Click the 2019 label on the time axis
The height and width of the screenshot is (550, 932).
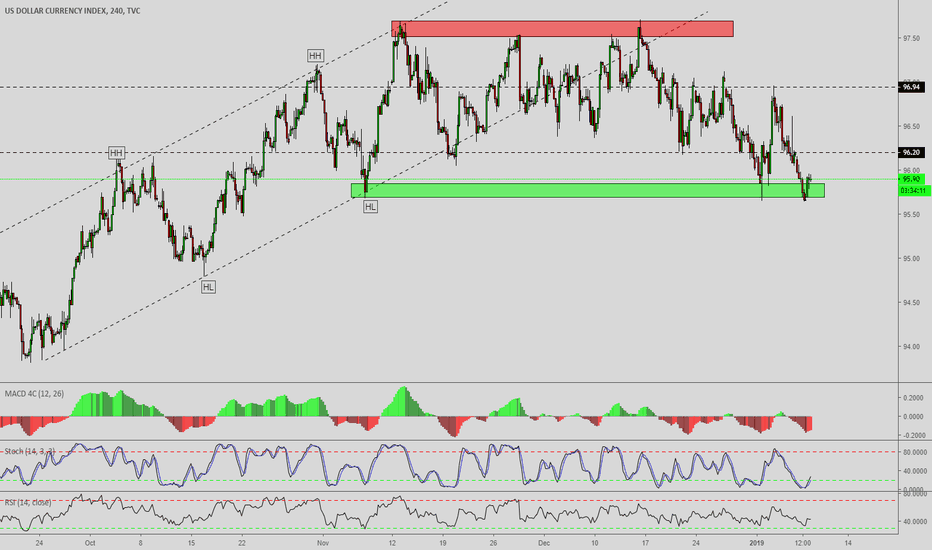pyautogui.click(x=757, y=542)
